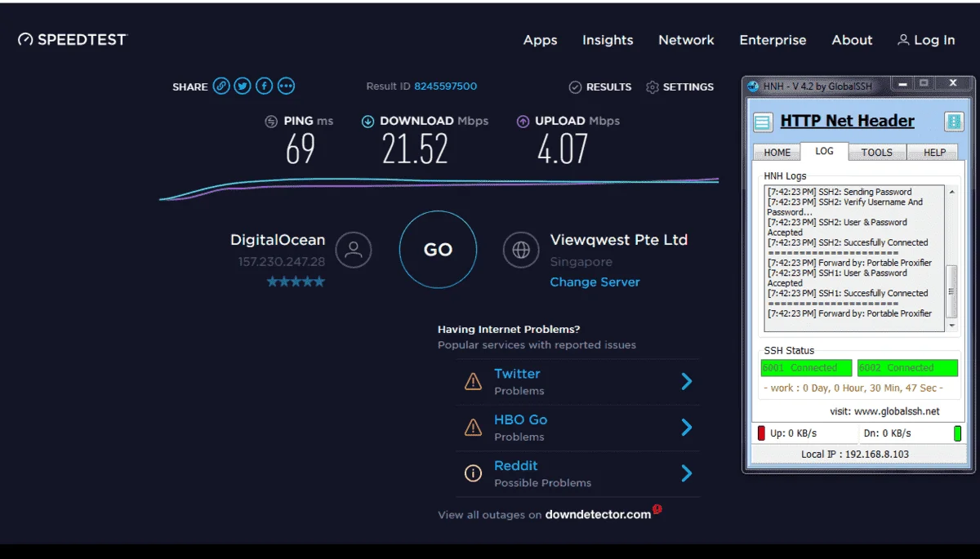Click the Viewqwest Pte Ltd server name
This screenshot has width=980, height=559.
click(619, 240)
